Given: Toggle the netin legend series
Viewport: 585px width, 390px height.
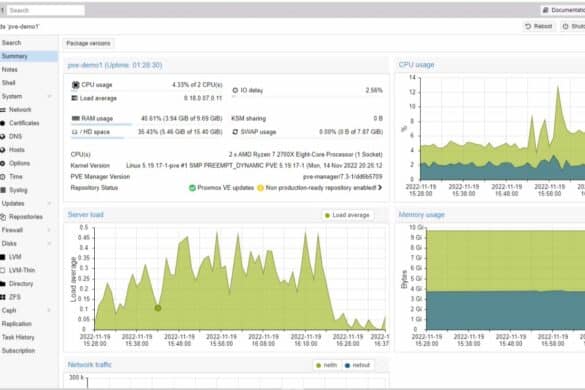Looking at the screenshot, I should [326, 365].
